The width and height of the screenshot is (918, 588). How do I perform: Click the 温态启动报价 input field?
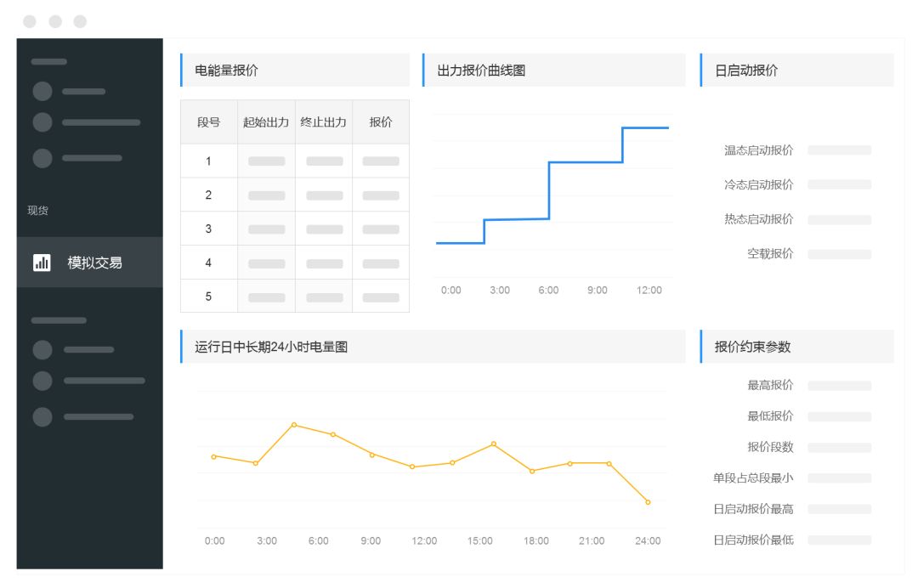tap(839, 150)
